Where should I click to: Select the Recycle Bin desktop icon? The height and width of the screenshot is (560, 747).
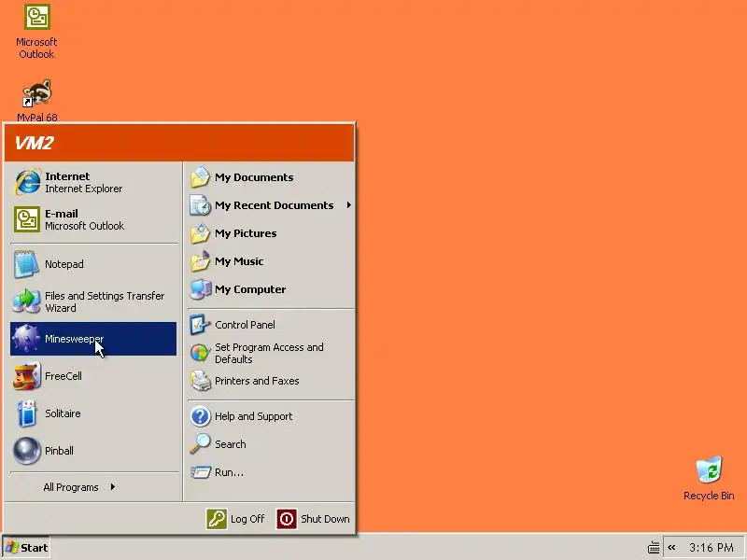[709, 478]
